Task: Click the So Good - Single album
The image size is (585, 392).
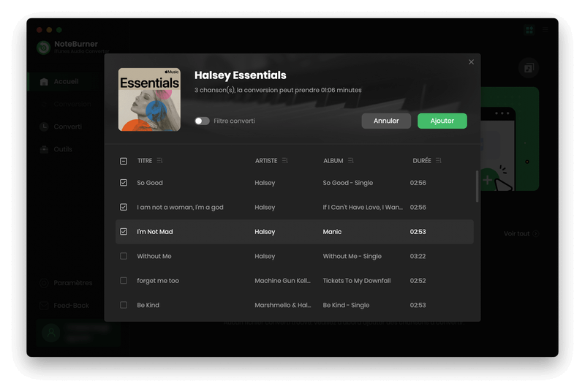Action: [x=348, y=183]
